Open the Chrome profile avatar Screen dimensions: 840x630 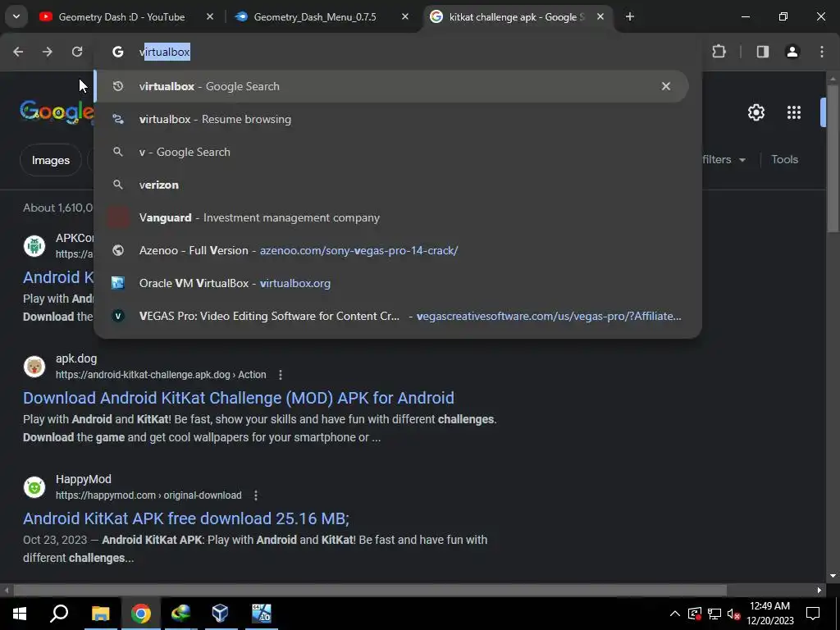pos(792,52)
